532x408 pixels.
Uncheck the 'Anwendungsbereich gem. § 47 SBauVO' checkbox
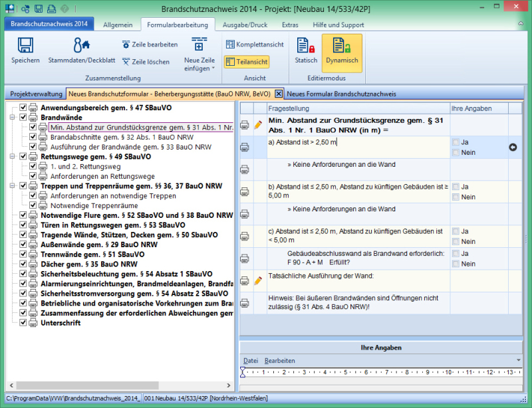(x=23, y=108)
